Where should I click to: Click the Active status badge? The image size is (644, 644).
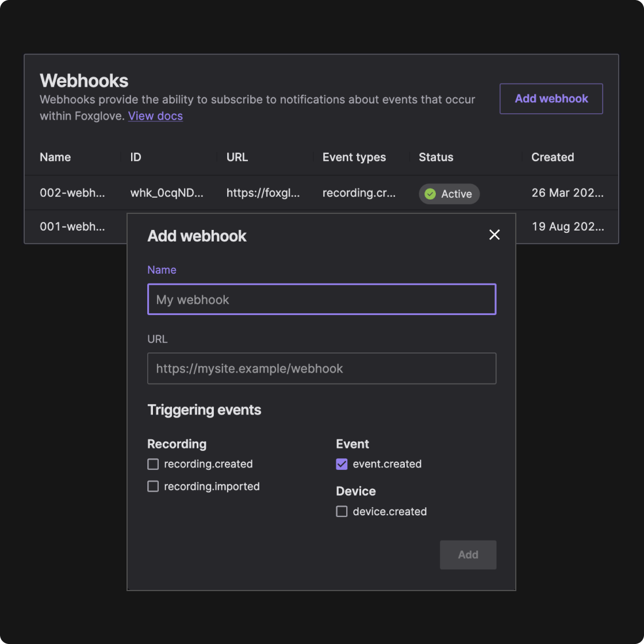click(x=449, y=194)
